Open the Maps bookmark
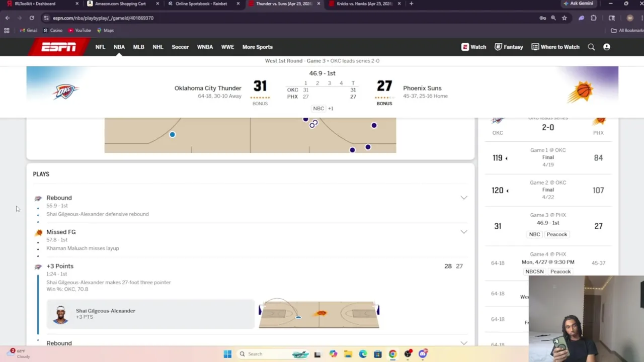 (105, 30)
